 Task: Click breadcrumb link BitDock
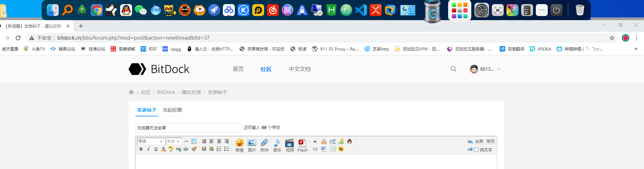pos(166,92)
